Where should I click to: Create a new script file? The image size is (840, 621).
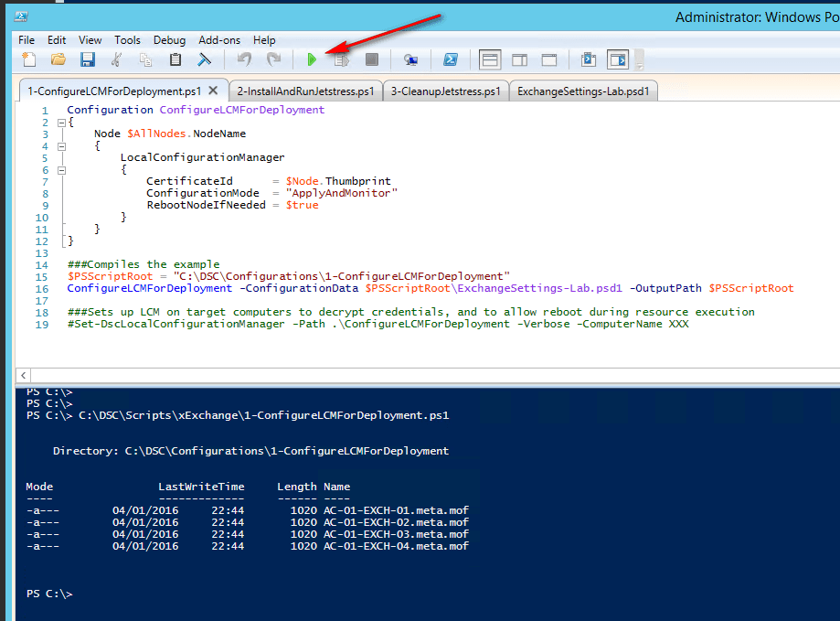point(29,60)
